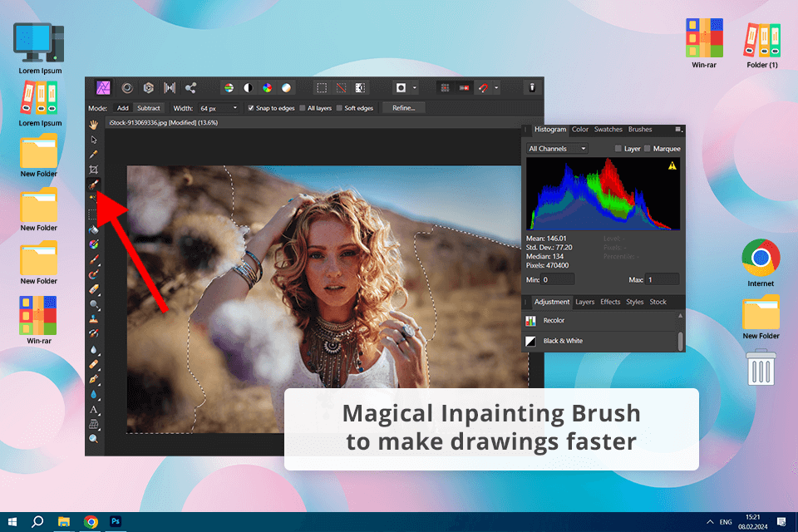Apply Auto Contrast half-circle icon
This screenshot has height=532, width=798.
pos(248,88)
